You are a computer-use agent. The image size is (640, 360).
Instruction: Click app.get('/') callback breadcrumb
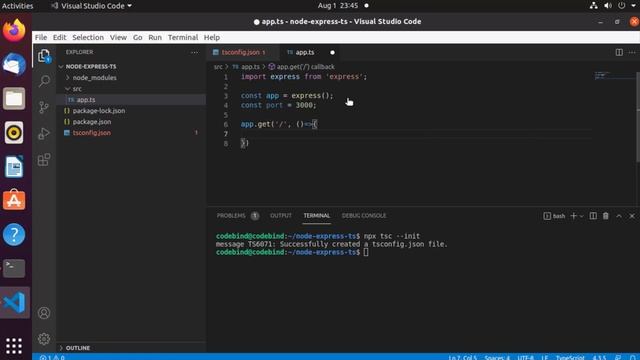tap(305, 67)
